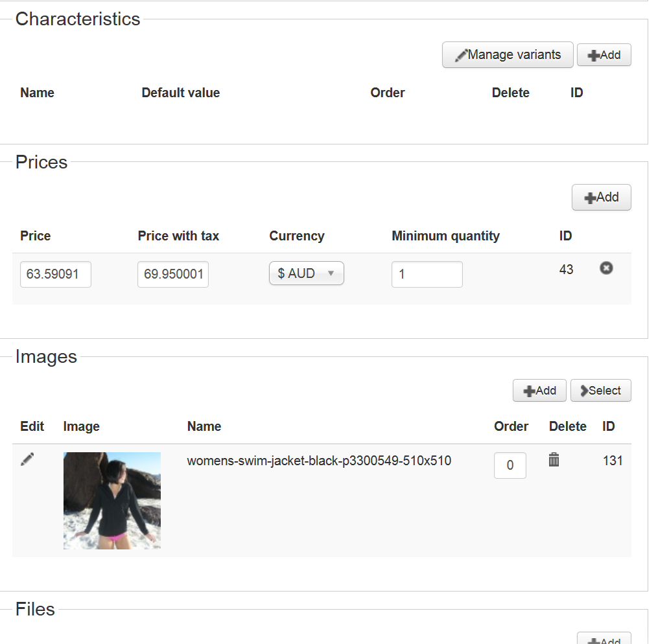
Task: Open the swim jacket product thumbnail
Action: (x=112, y=500)
